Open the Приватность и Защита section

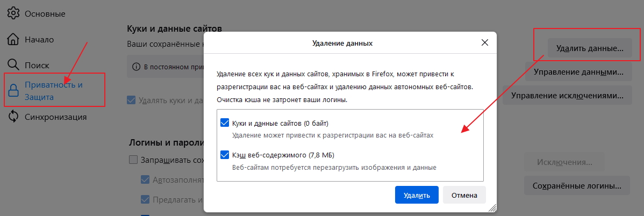tap(54, 91)
